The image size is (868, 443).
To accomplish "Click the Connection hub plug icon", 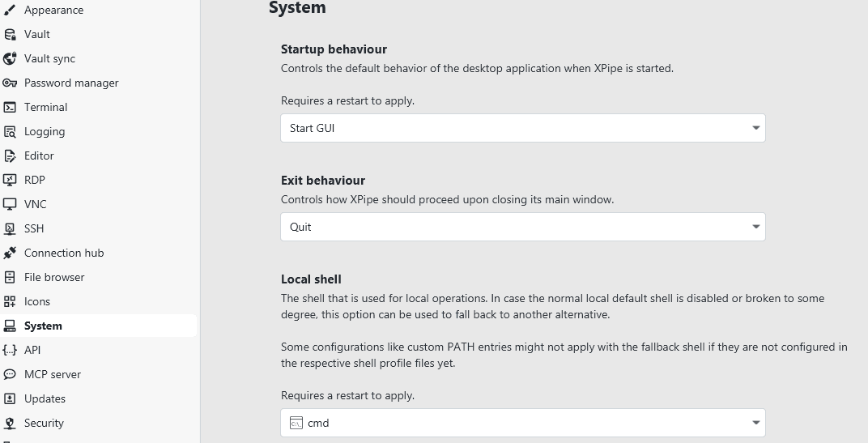I will point(10,253).
